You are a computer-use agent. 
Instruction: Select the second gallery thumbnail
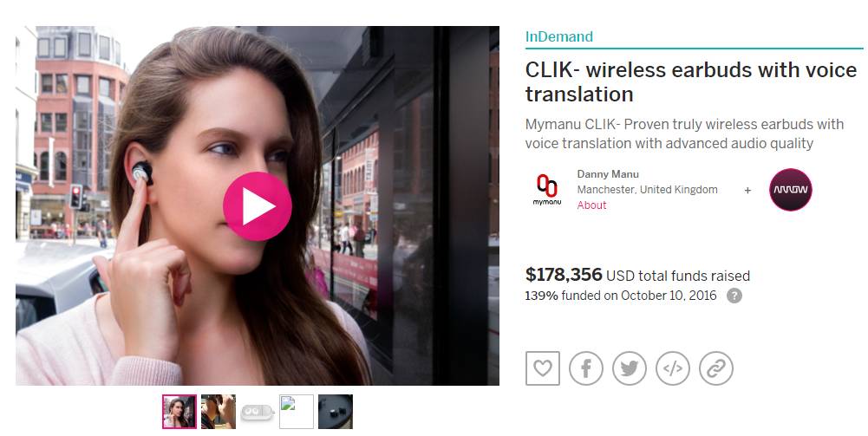coord(219,411)
